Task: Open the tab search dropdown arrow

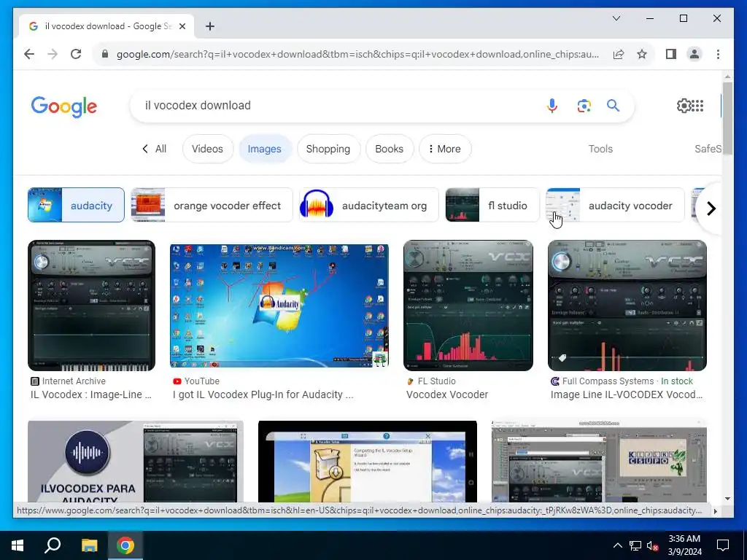Action: pos(616,18)
